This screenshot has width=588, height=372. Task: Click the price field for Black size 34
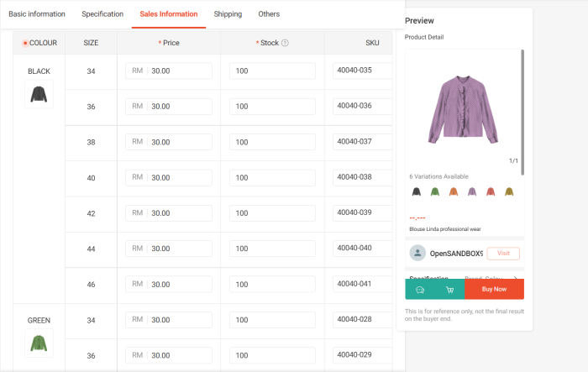pos(178,71)
